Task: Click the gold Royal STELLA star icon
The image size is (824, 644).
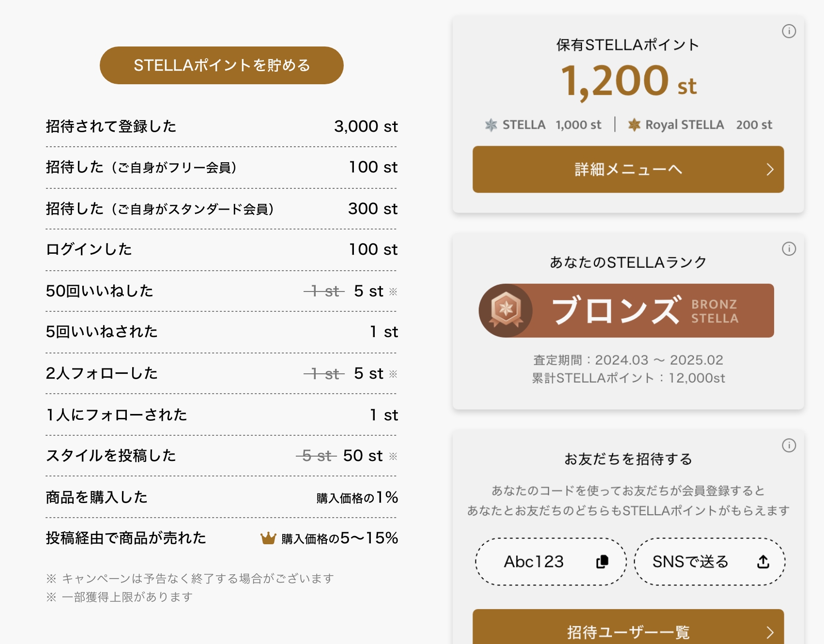Action: 634,125
